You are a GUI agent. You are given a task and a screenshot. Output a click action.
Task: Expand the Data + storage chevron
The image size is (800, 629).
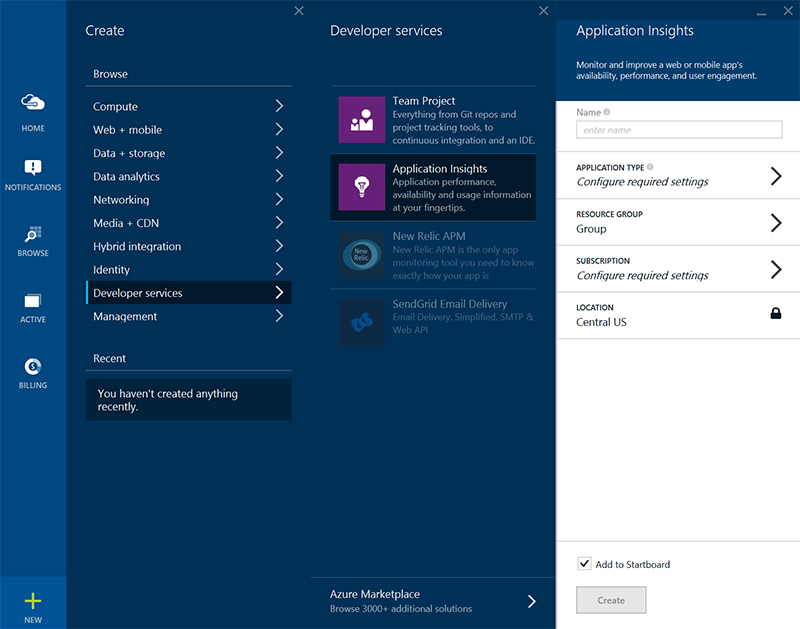coord(279,153)
